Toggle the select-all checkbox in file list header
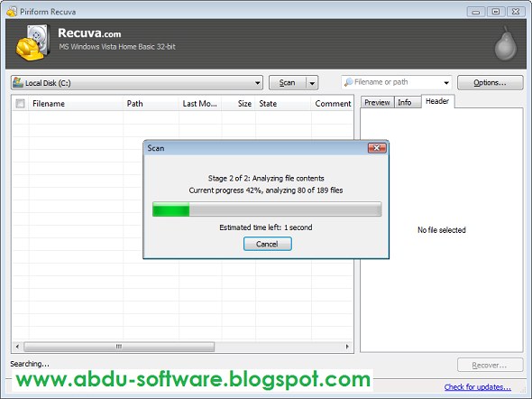The image size is (532, 399). coord(21,103)
